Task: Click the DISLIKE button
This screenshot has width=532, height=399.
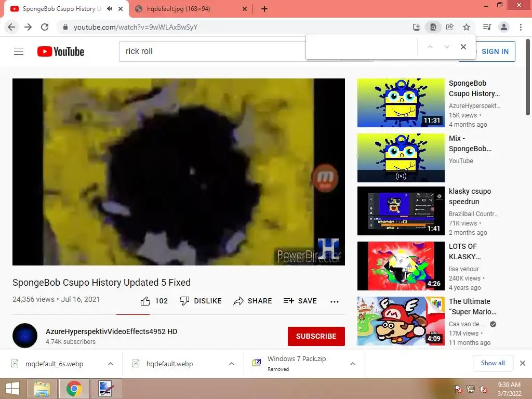Action: (201, 301)
